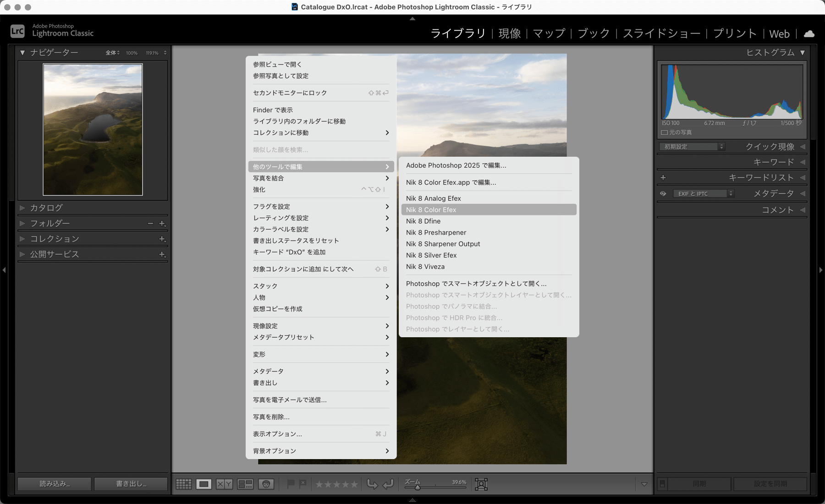The width and height of the screenshot is (825, 504).
Task: Set navigator zoom to 100%
Action: tap(132, 53)
